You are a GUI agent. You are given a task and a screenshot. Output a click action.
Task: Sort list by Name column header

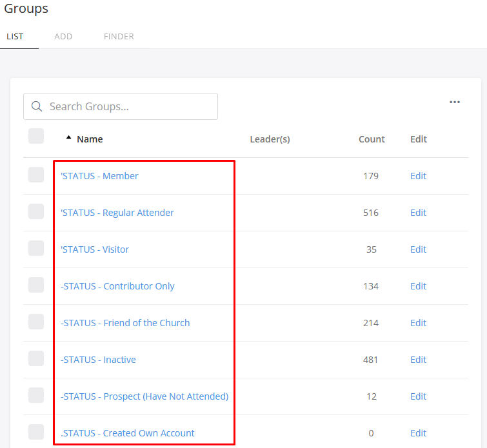coord(90,139)
